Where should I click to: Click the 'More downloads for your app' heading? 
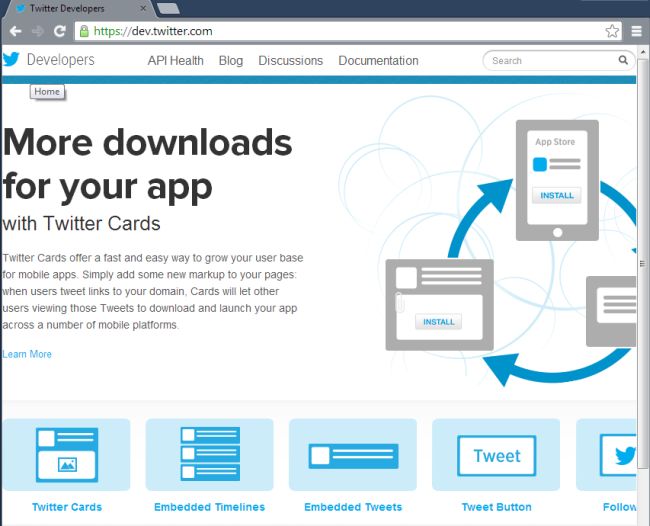(x=148, y=165)
